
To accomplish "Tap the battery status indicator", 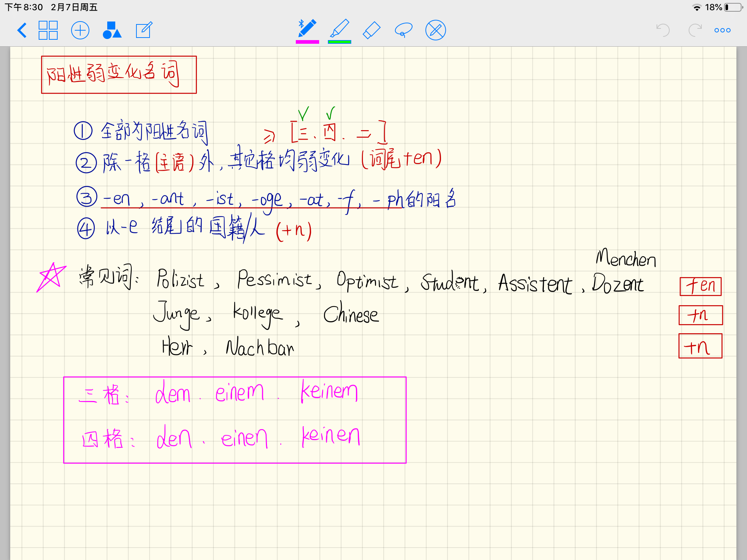I will [x=734, y=7].
